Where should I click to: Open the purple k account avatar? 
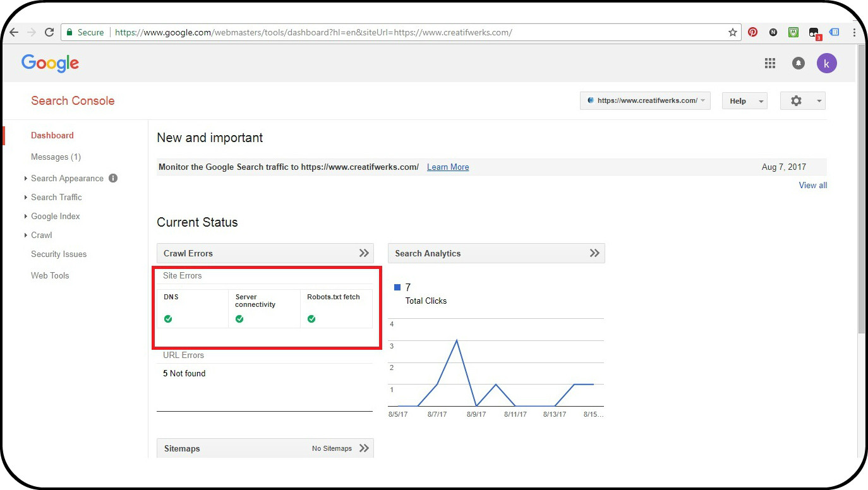[826, 63]
